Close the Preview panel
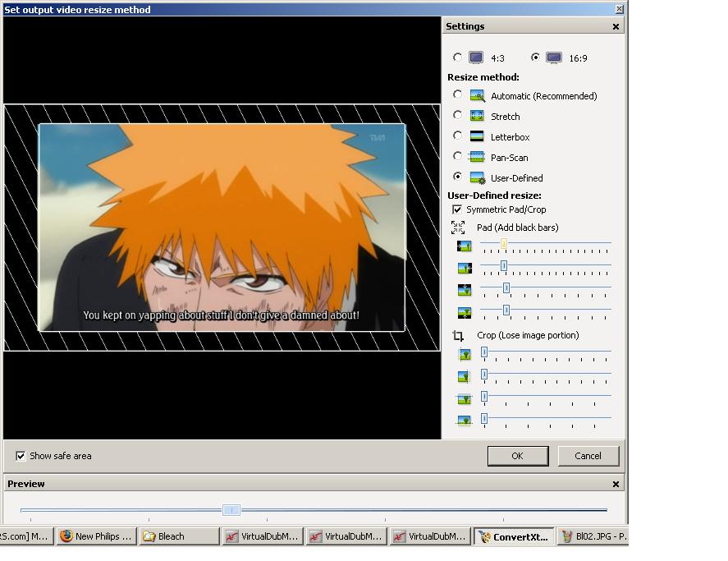This screenshot has height=561, width=728. click(x=616, y=484)
